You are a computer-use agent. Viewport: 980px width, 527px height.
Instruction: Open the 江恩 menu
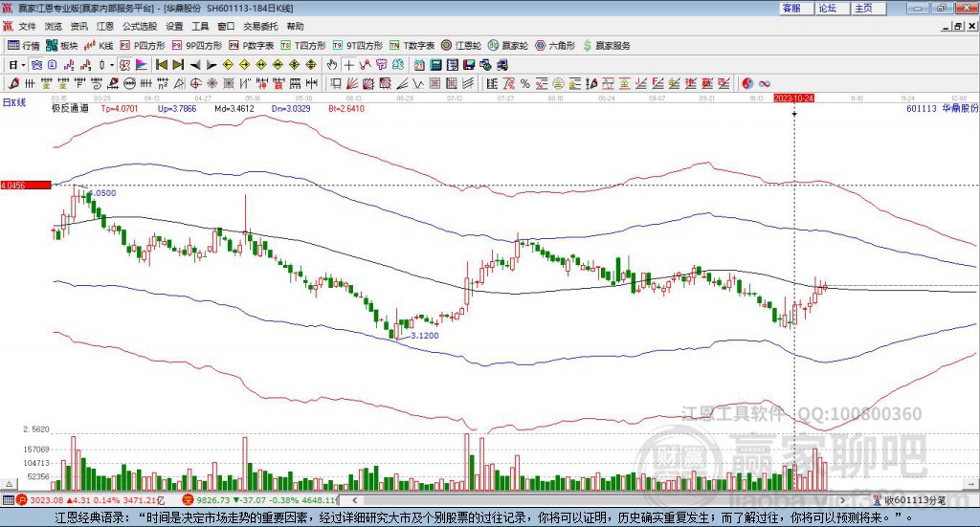pos(105,26)
